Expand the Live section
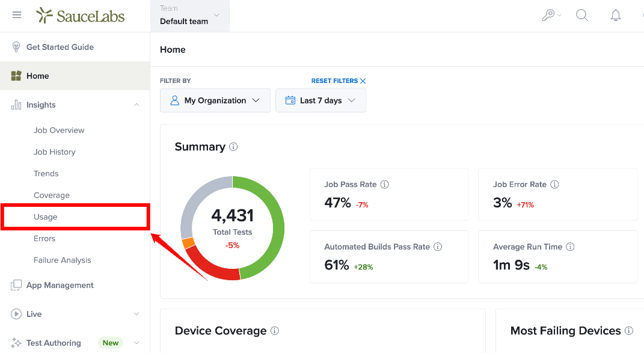The image size is (644, 353). 136,314
